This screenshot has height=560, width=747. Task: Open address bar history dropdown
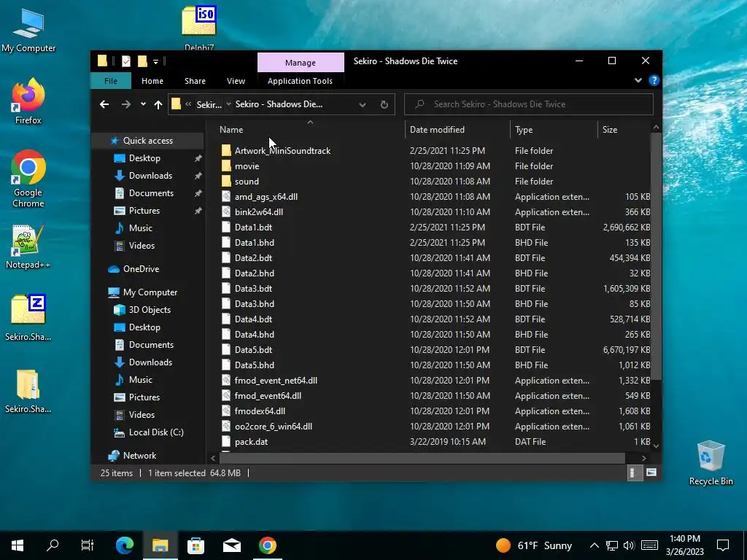[x=363, y=104]
